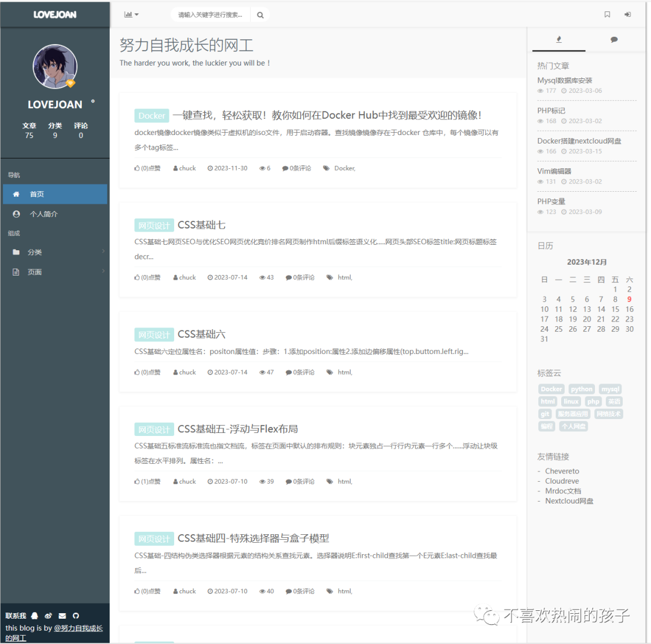
Task: Click the Weibo icon near 联系我
Action: 48,616
